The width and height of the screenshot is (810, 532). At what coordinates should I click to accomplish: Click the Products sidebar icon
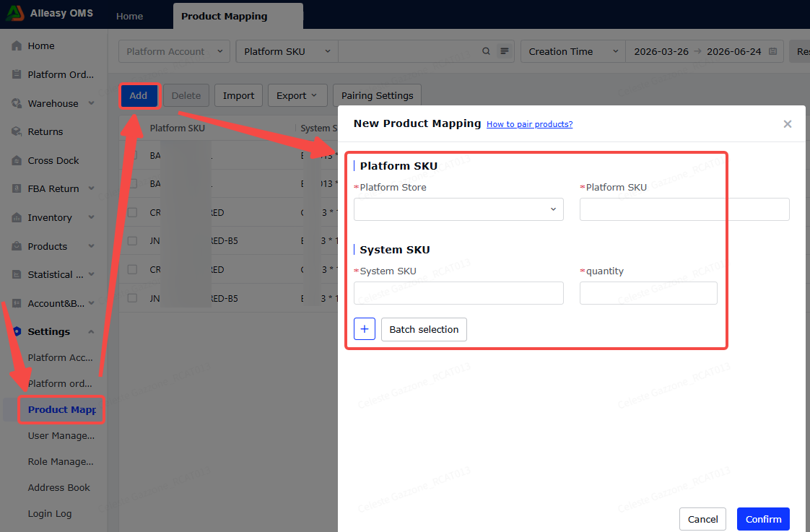17,246
